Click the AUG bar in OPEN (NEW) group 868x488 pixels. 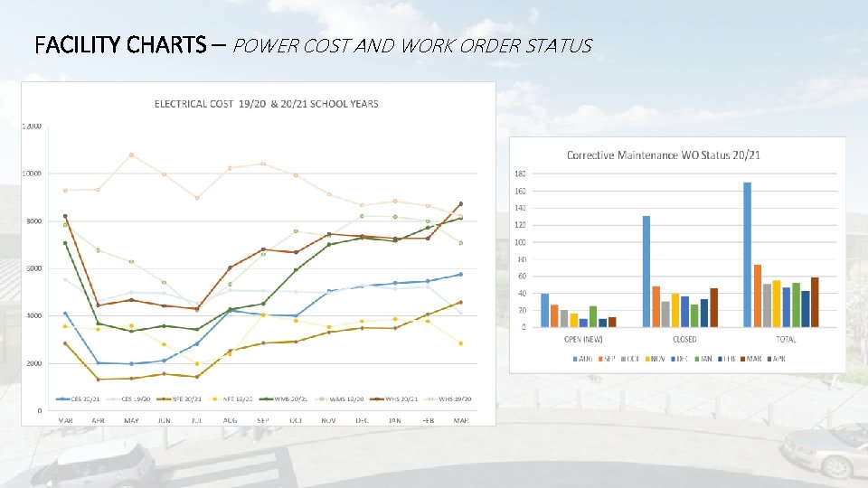544,310
